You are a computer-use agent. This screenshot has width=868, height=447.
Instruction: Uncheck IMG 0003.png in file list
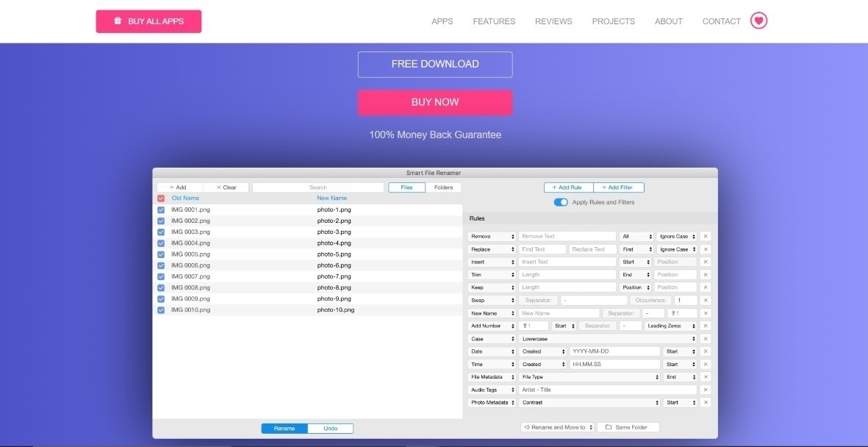coord(161,231)
